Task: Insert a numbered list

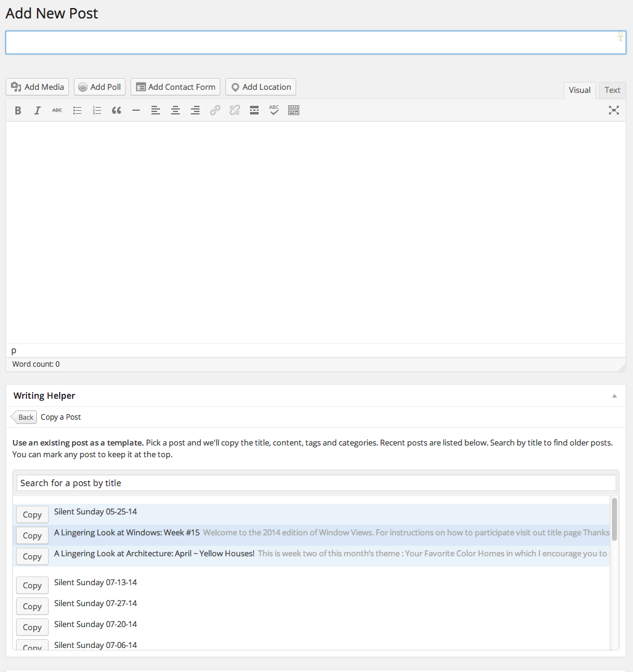Action: (97, 111)
